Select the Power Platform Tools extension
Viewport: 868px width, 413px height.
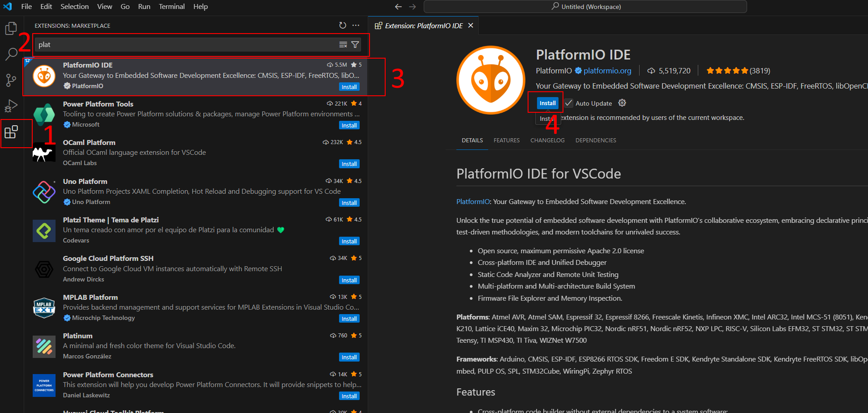click(x=196, y=115)
